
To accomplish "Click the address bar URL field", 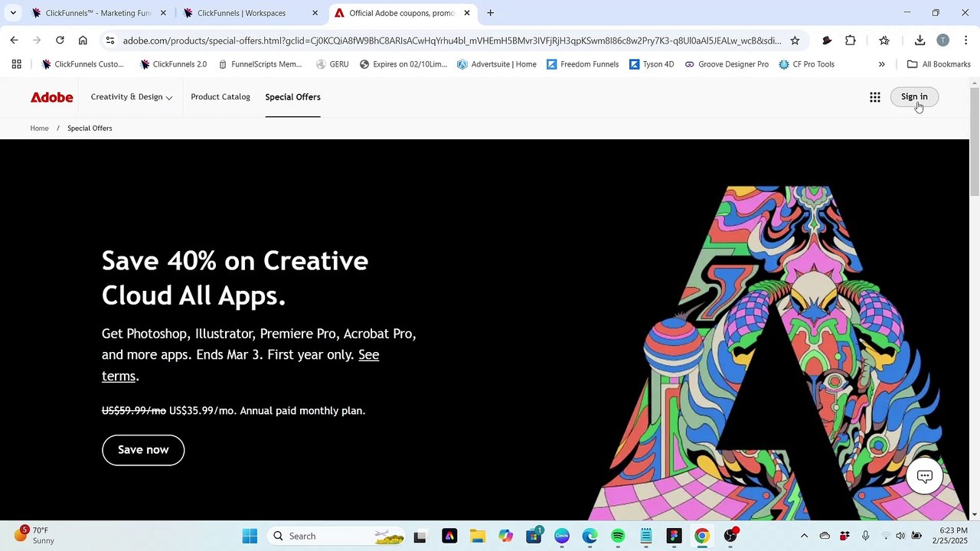I will [x=452, y=41].
